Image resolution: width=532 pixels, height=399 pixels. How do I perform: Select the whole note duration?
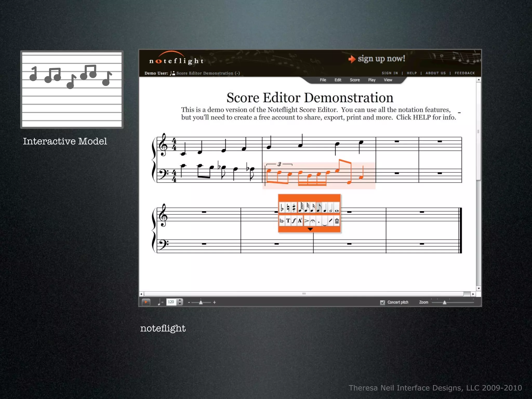coord(337,208)
